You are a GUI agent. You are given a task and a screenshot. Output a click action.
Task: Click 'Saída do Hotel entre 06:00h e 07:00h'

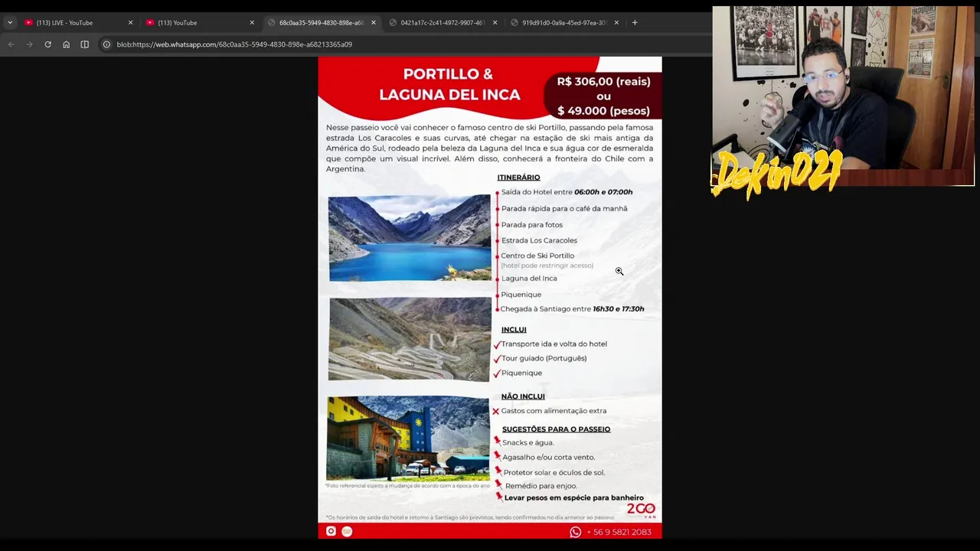point(567,192)
